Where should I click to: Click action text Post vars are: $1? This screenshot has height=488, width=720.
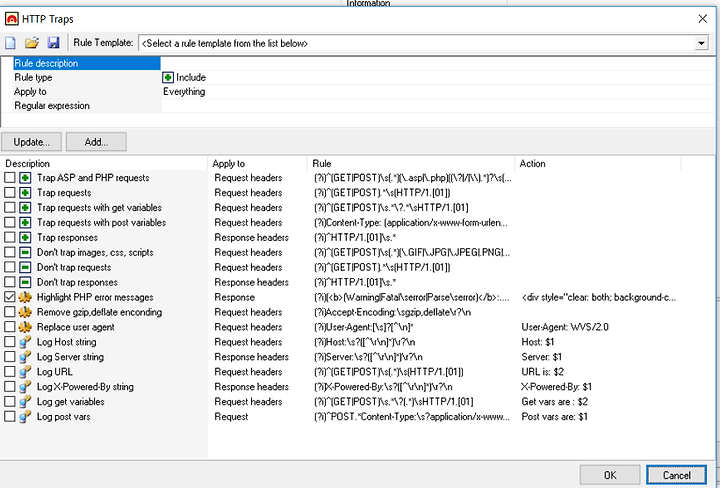554,417
